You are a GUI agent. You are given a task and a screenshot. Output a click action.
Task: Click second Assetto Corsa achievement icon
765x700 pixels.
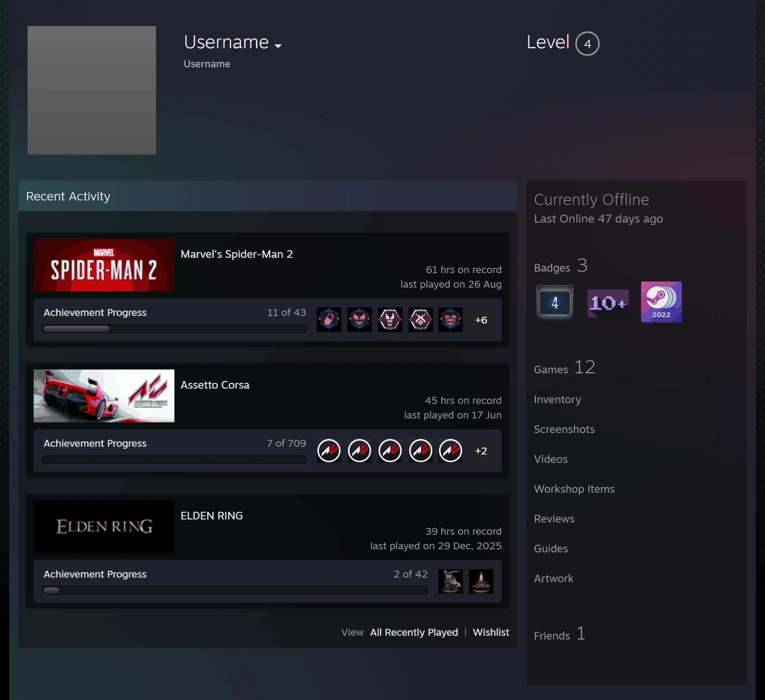[x=359, y=451]
